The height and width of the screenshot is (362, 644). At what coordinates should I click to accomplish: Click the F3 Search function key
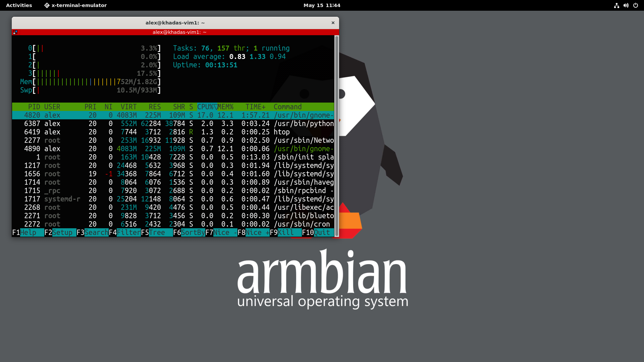point(93,233)
